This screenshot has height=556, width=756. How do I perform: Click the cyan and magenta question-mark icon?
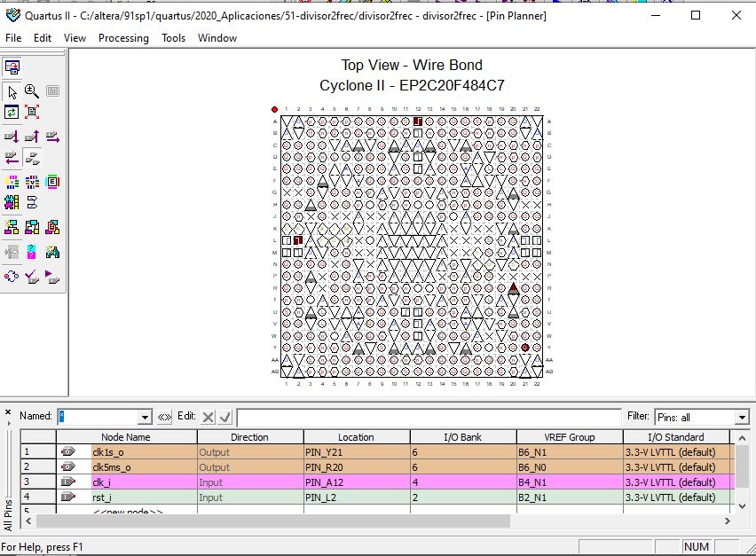click(x=32, y=252)
